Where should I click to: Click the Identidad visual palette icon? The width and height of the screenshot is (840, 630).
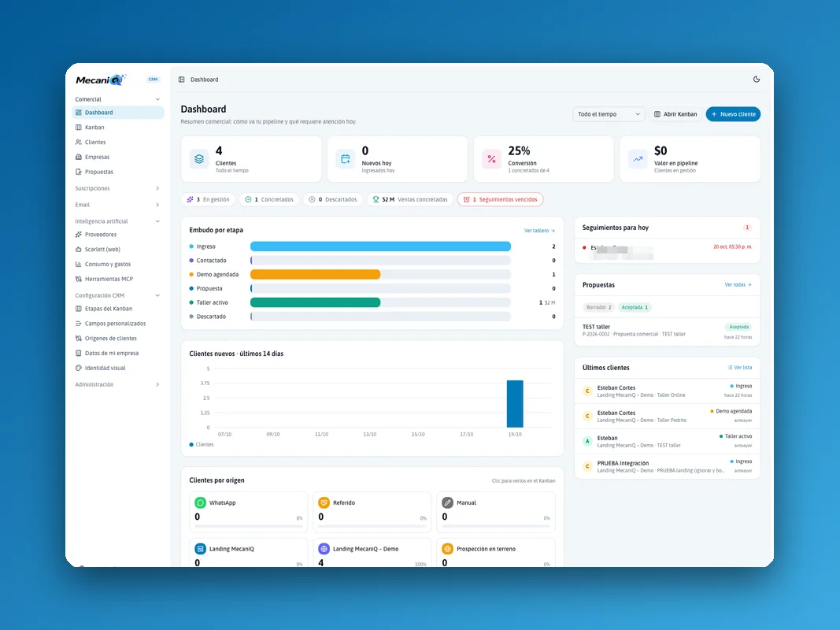pos(79,368)
